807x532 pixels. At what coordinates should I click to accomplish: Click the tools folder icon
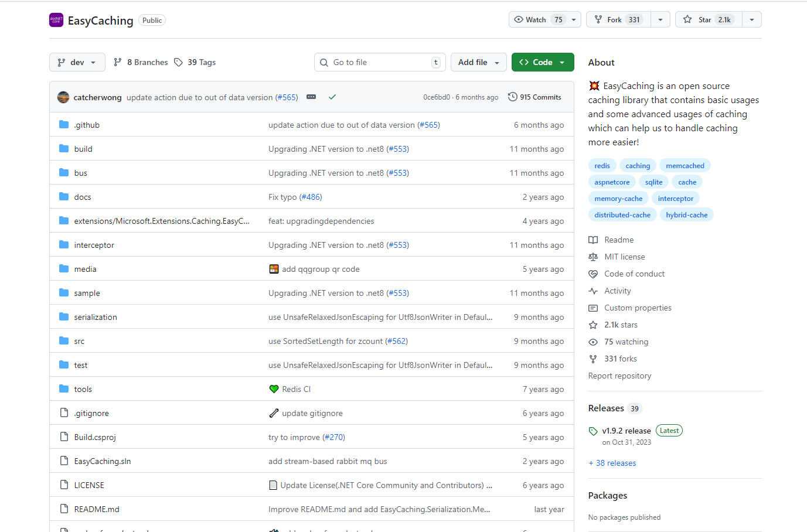point(64,389)
